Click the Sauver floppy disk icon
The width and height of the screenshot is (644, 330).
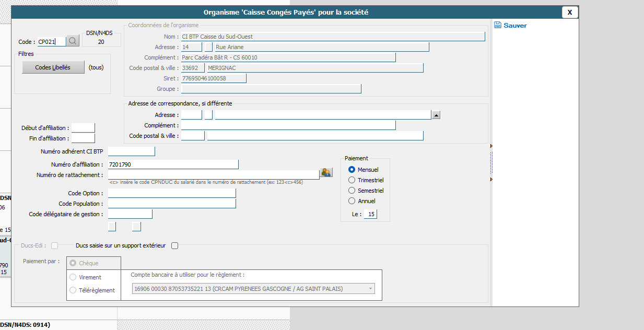click(x=498, y=25)
